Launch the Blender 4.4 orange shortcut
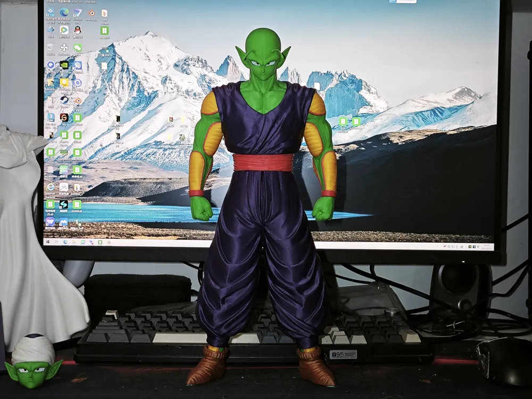 (78, 101)
